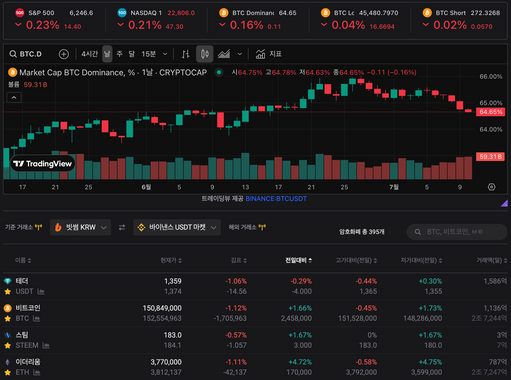Swap exchanges with the arrows icon

pyautogui.click(x=122, y=227)
